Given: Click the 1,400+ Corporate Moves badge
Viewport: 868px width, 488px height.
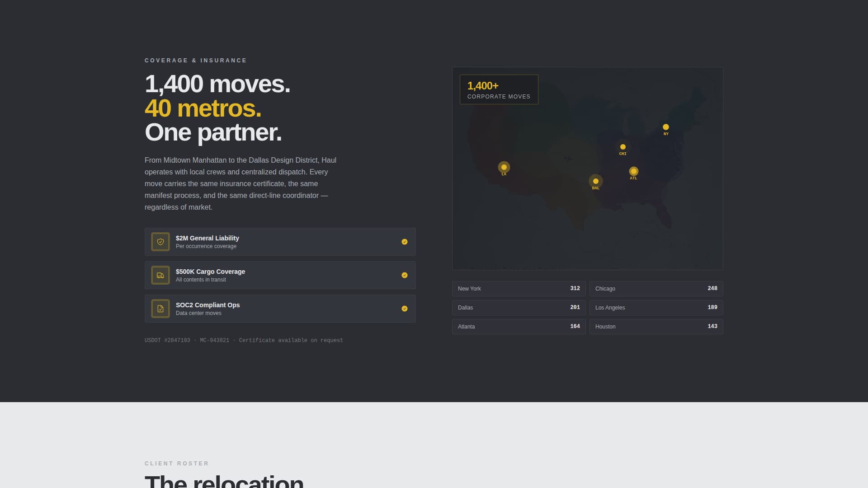Looking at the screenshot, I should pos(499,89).
